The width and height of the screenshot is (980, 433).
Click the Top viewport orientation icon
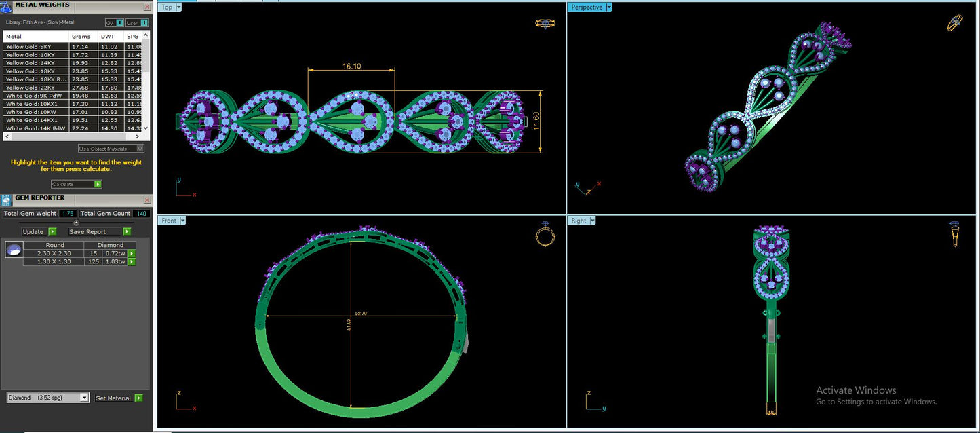point(545,24)
